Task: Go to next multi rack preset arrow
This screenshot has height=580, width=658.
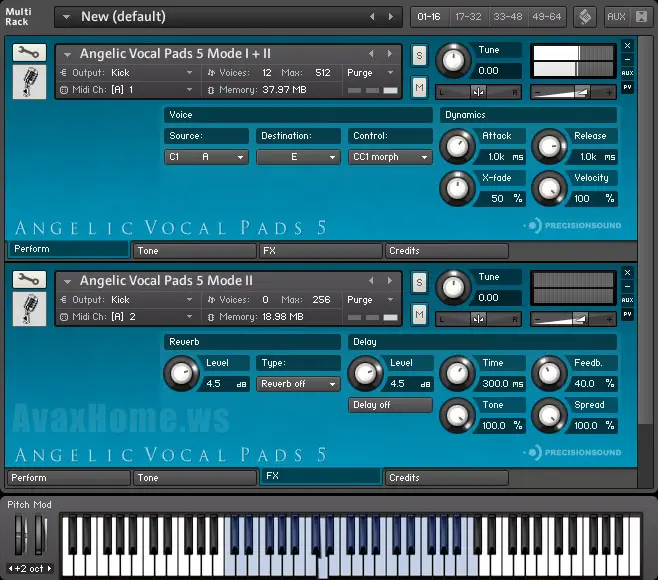Action: [x=391, y=17]
